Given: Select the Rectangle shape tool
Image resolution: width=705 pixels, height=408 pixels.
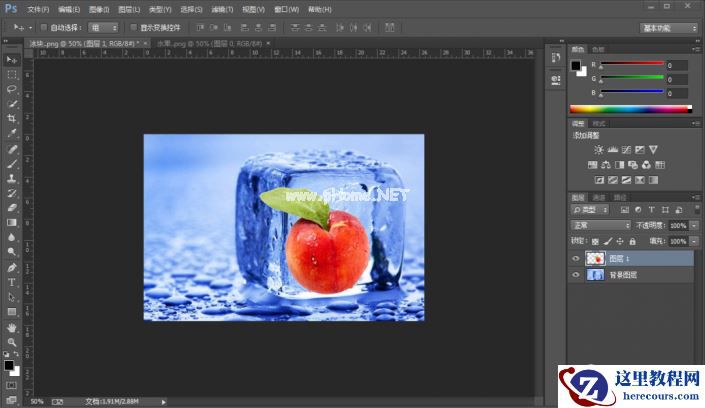Looking at the screenshot, I should tap(12, 312).
